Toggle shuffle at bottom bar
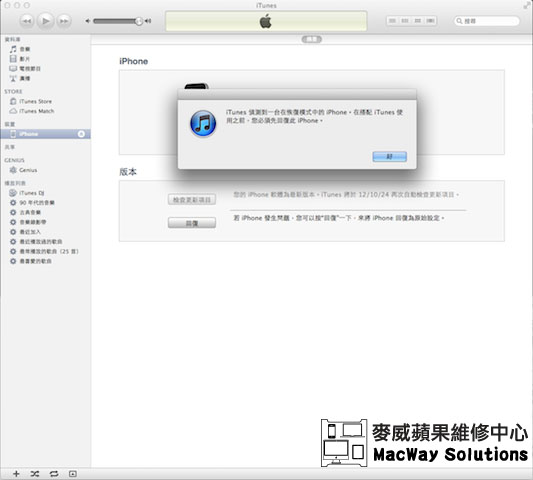The width and height of the screenshot is (533, 480). [35, 474]
